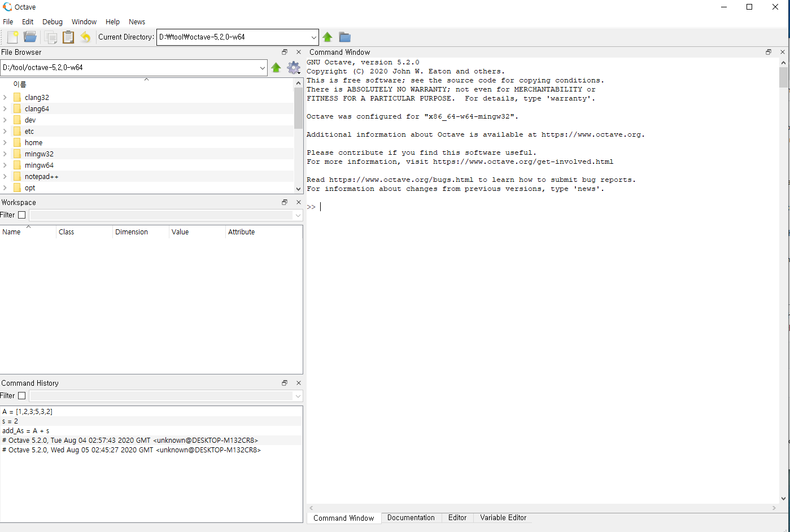Viewport: 790px width, 532px height.
Task: Expand the mingw32 folder
Action: 5,154
